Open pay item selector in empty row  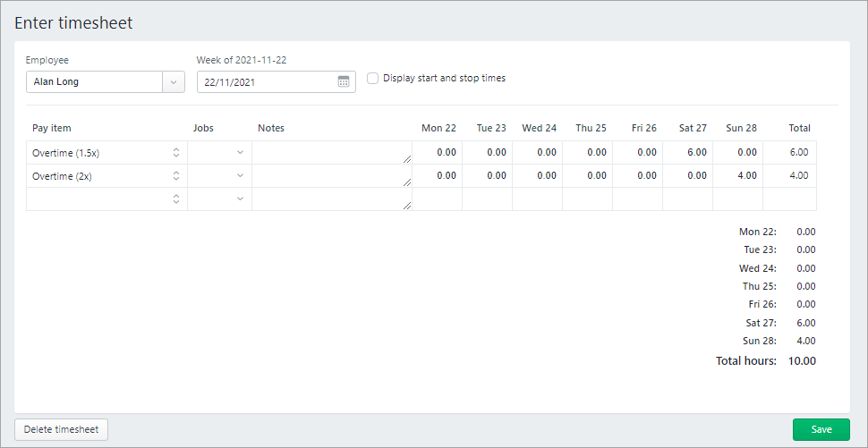[176, 199]
